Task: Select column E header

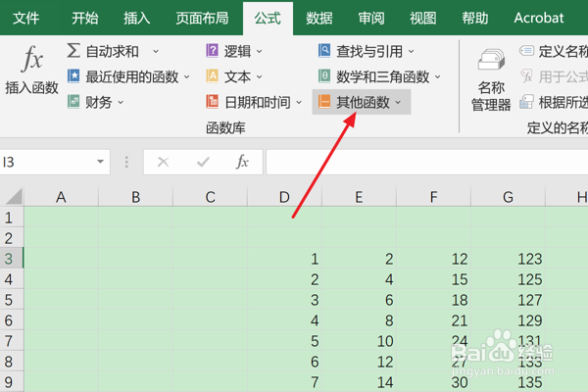Action: pyautogui.click(x=359, y=197)
